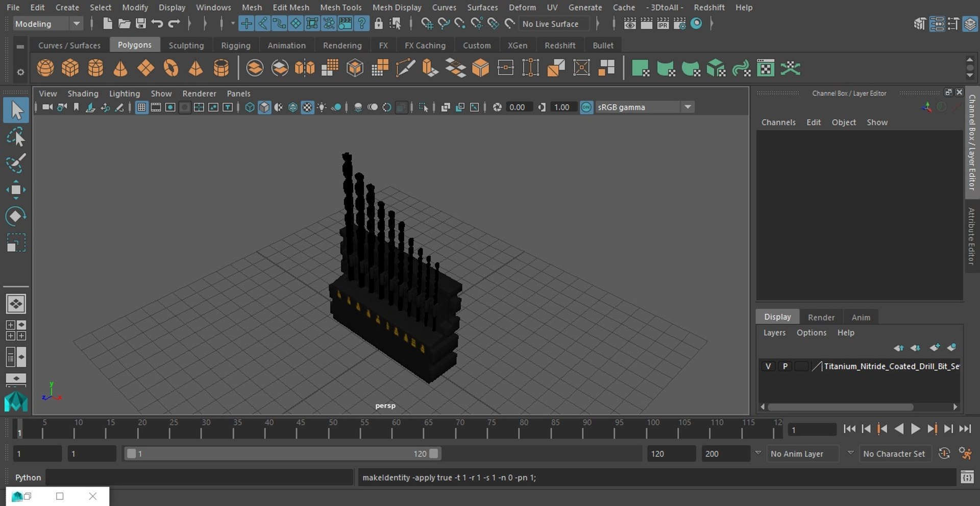Viewport: 980px width, 506px height.
Task: Open the sRGB gamma view transform dropdown
Action: 645,107
